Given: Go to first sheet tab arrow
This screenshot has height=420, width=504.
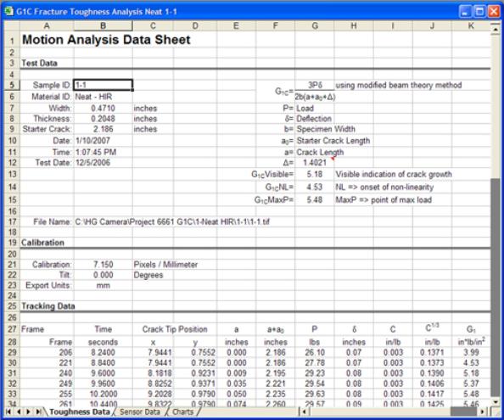Looking at the screenshot, I should pyautogui.click(x=8, y=412).
